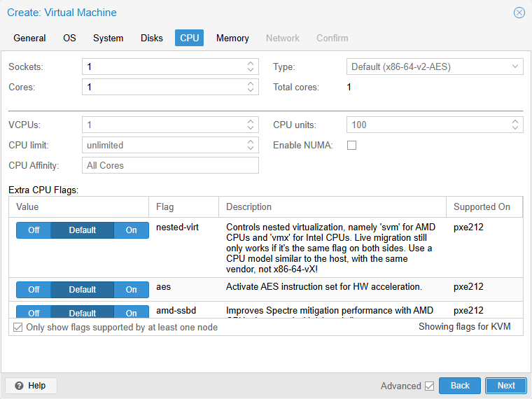The height and width of the screenshot is (399, 532).
Task: Increase VCPUs with the up arrow
Action: pos(251,122)
